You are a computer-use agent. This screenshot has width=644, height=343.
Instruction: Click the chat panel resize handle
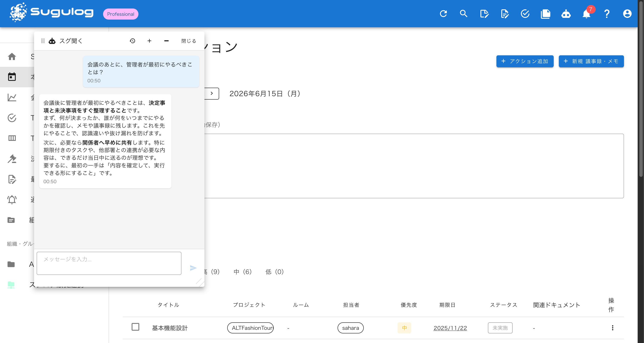pos(200,283)
